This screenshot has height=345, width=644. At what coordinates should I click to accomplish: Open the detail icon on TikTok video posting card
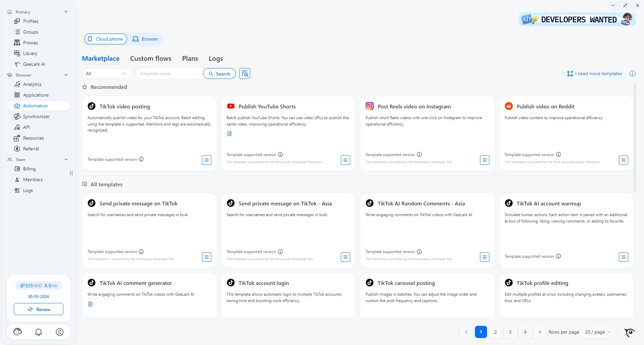[x=207, y=160]
